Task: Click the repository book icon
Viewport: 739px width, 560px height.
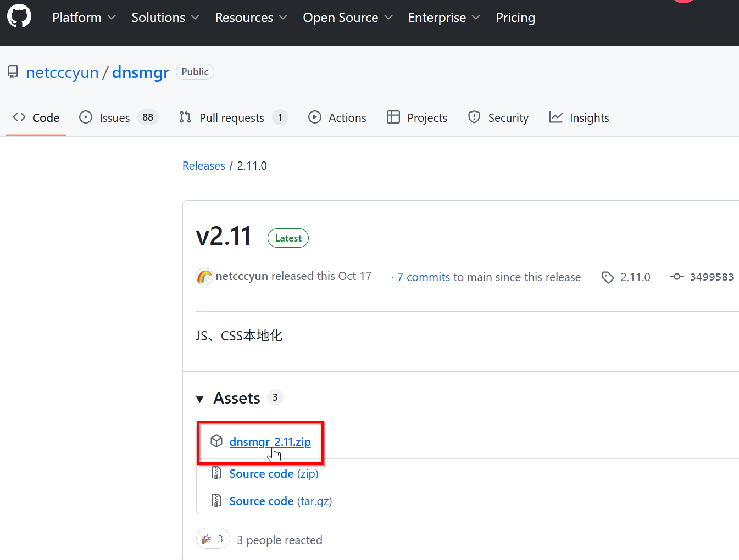Action: [x=13, y=72]
